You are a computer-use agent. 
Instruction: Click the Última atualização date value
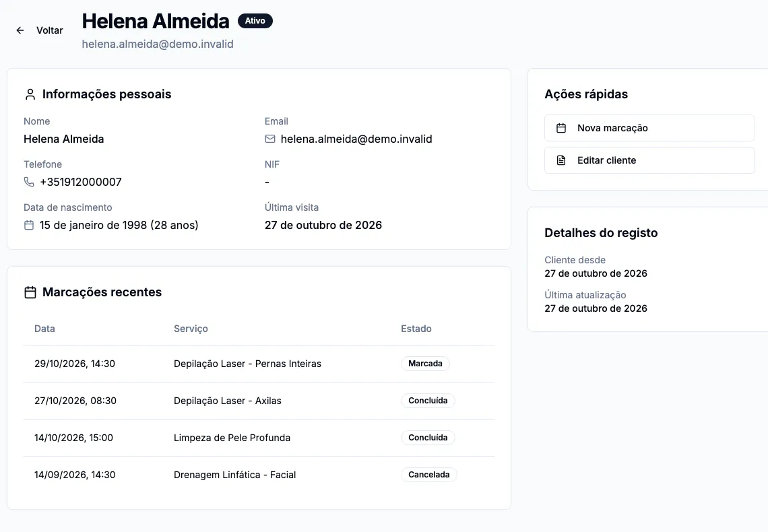(596, 309)
